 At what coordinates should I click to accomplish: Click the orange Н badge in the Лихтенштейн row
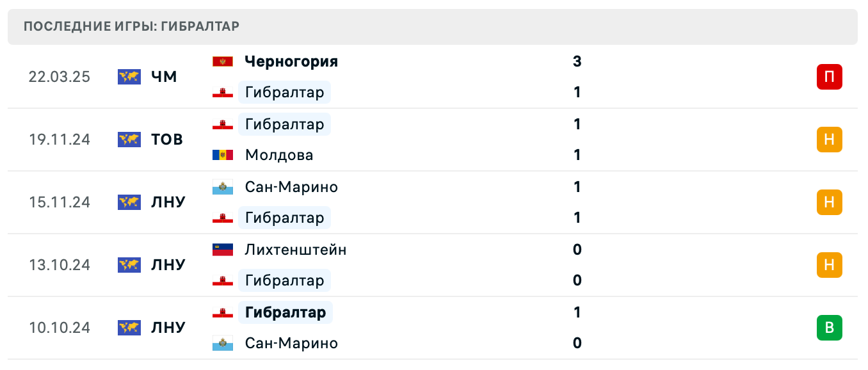(830, 265)
